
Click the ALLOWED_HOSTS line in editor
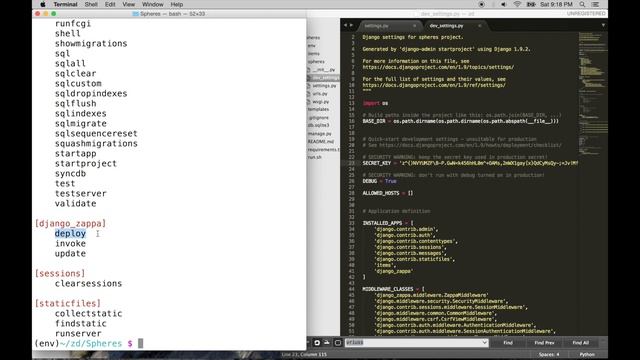click(x=387, y=193)
